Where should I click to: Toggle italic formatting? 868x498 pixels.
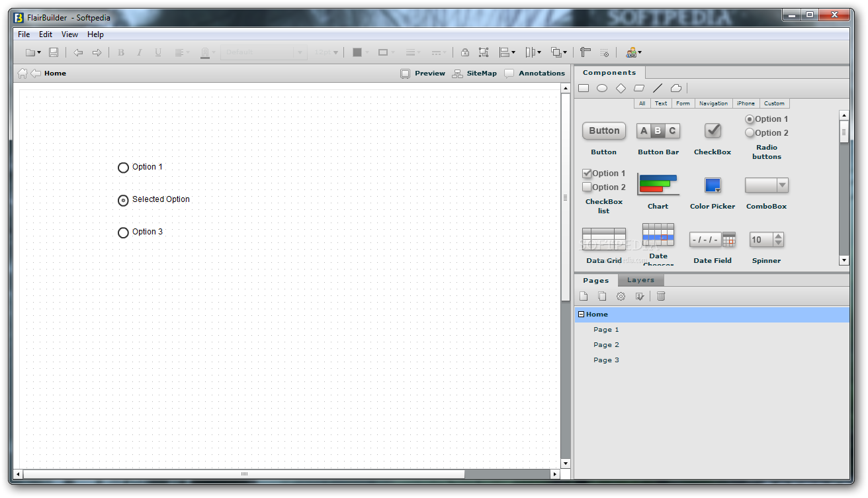(140, 52)
